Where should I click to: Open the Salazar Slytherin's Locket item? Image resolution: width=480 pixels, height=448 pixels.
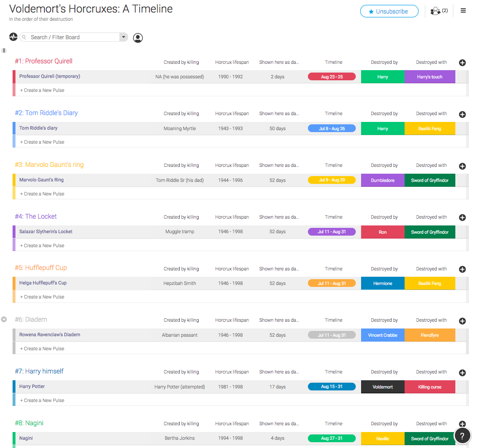click(x=46, y=232)
